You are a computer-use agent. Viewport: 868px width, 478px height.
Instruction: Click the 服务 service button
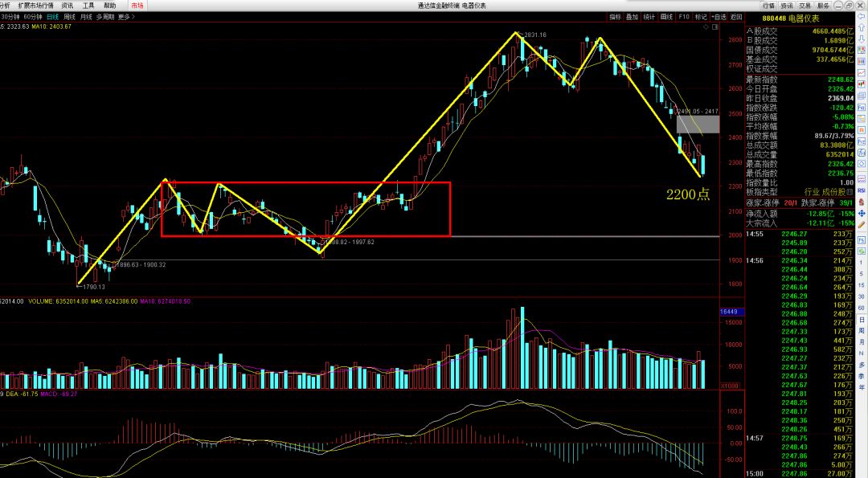823,6
